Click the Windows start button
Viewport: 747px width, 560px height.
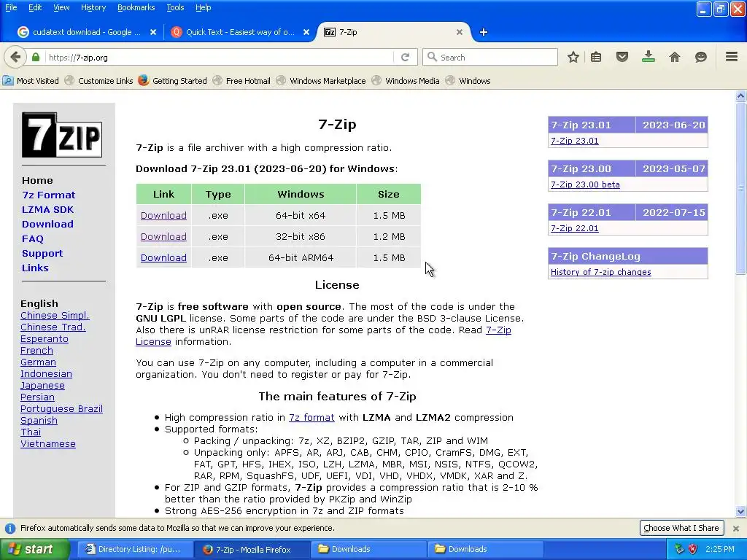pos(34,549)
